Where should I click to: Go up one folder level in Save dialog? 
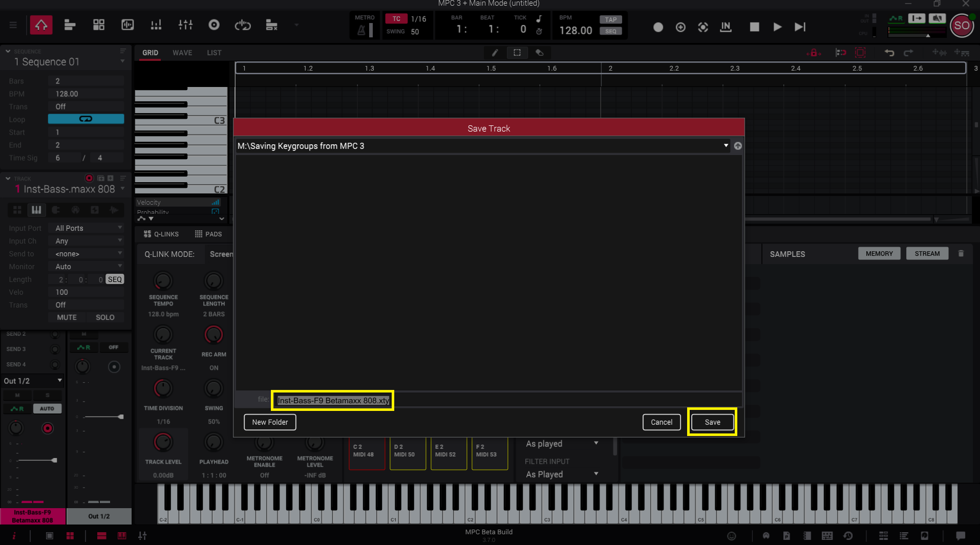[x=738, y=146]
